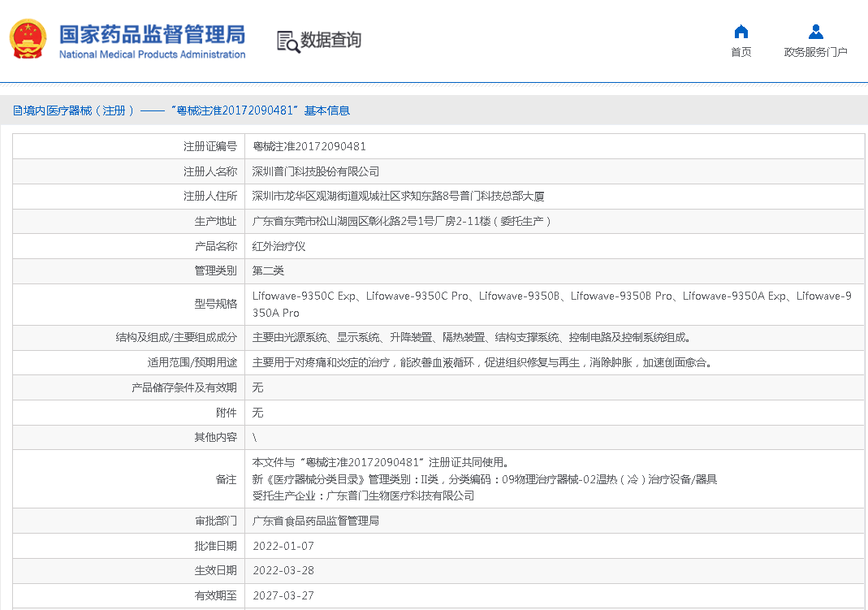Click the 数据查询 magnifier document icon

tap(288, 41)
